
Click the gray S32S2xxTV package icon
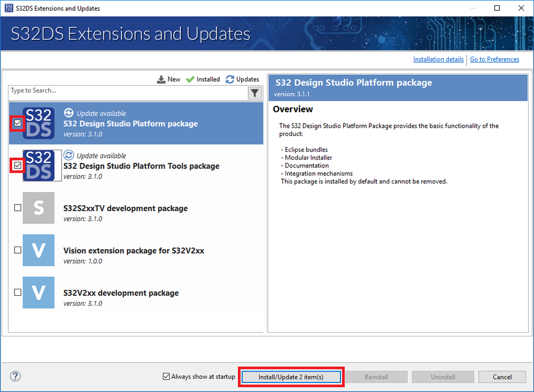pyautogui.click(x=38, y=208)
